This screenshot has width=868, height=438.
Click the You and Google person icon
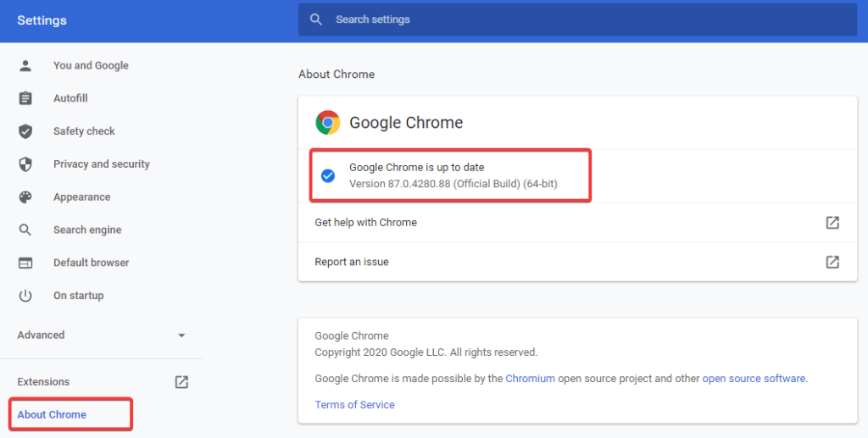[25, 65]
